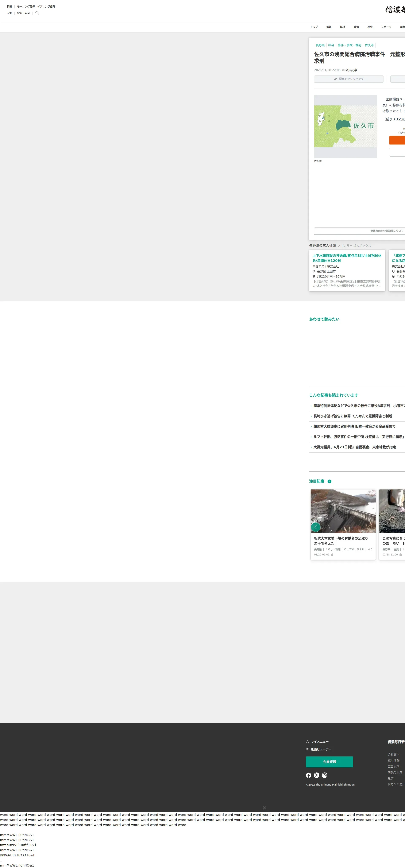Viewport: 405px width, 868px height.
Task: Select the 政治 navigation tab
Action: click(356, 27)
